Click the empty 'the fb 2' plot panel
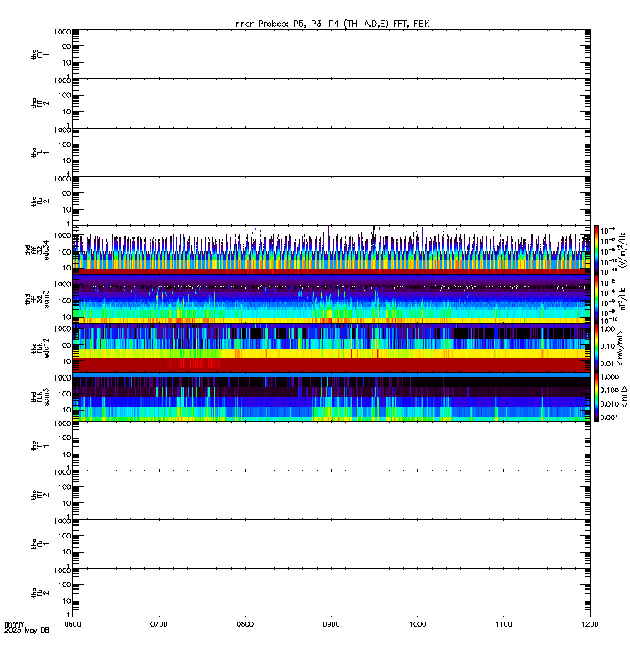The height and width of the screenshot is (672, 630). coord(331,593)
